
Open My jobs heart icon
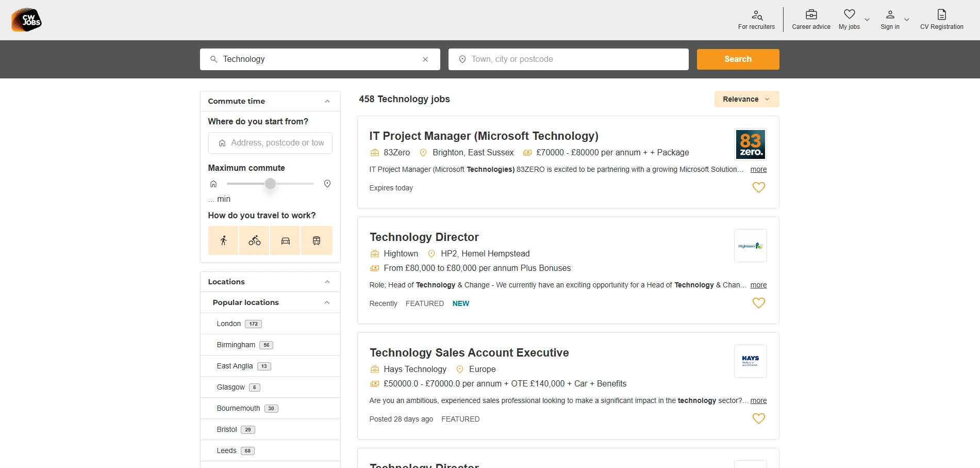(x=849, y=14)
